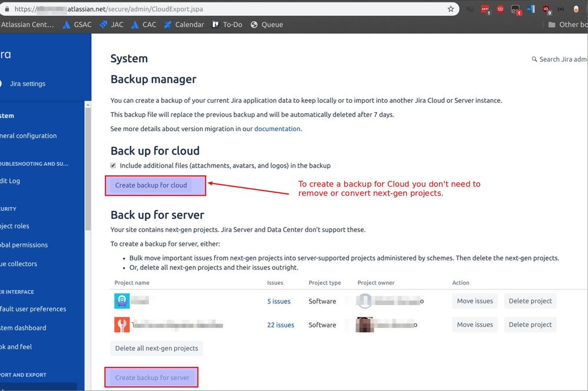Click the Project type column header
The image size is (588, 391).
click(325, 283)
